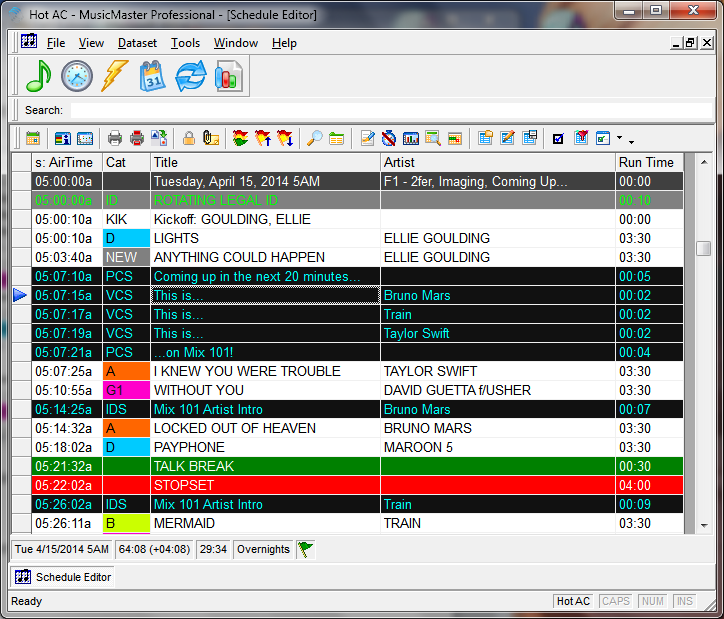This screenshot has width=724, height=619.
Task: Click the document with pencil edit icon
Action: 368,138
